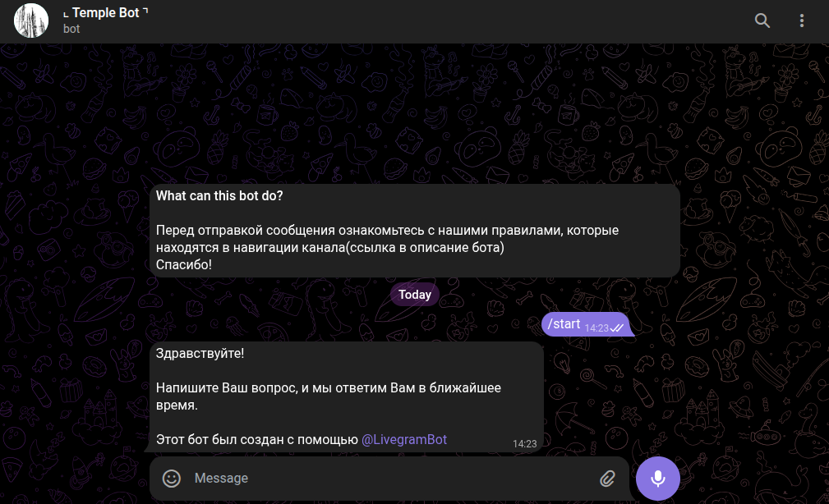Click the "Здравствуйте!" greeting text
Viewport: 829px width, 504px height.
(200, 354)
